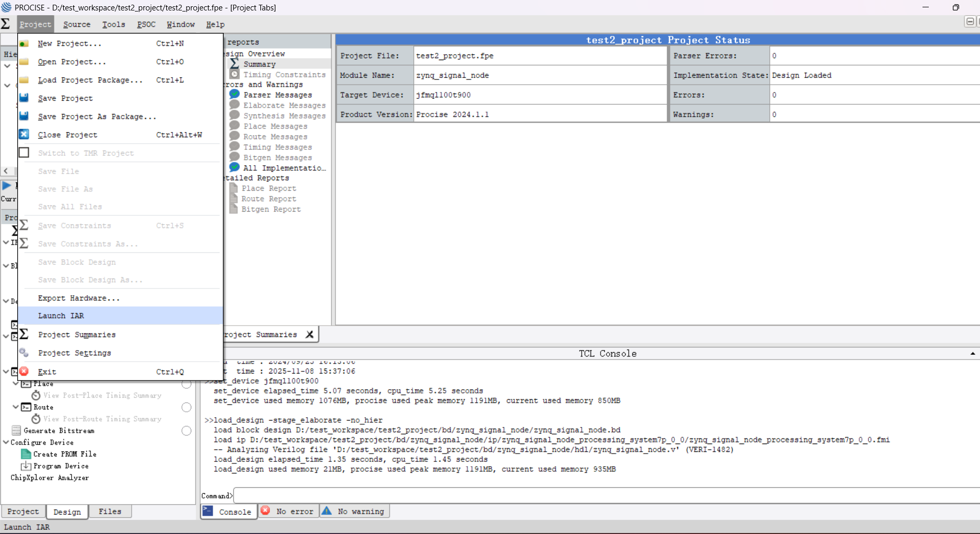This screenshot has height=534, width=980.
Task: Open the Source menu
Action: pyautogui.click(x=77, y=25)
